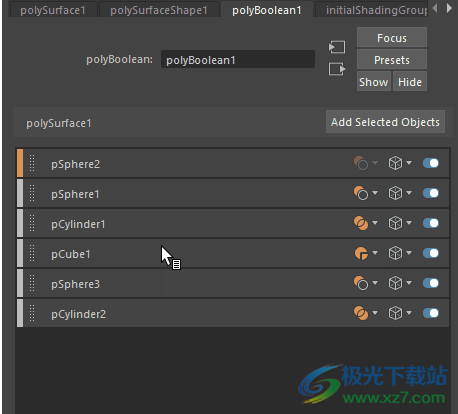The width and height of the screenshot is (458, 414).
Task: Click the Hide button
Action: (x=410, y=82)
